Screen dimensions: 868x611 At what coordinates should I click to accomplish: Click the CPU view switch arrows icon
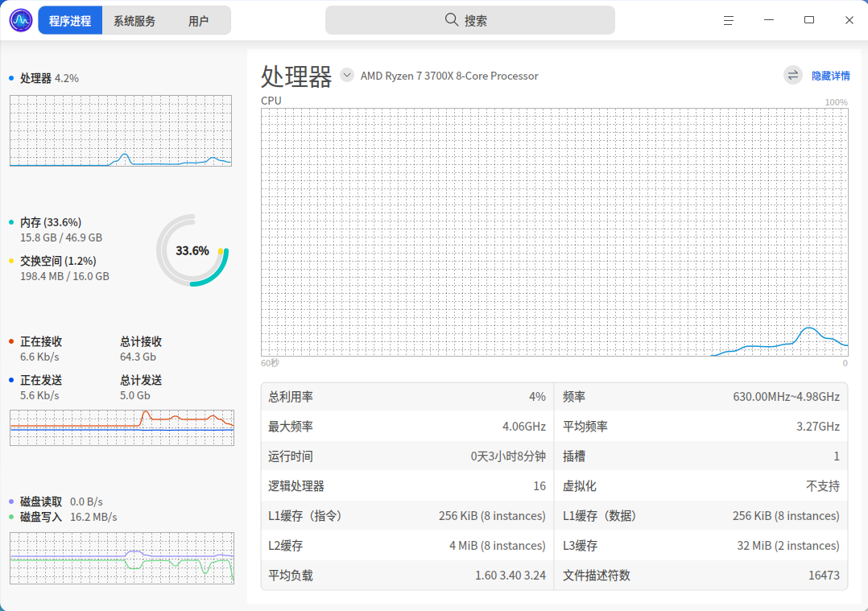point(792,76)
